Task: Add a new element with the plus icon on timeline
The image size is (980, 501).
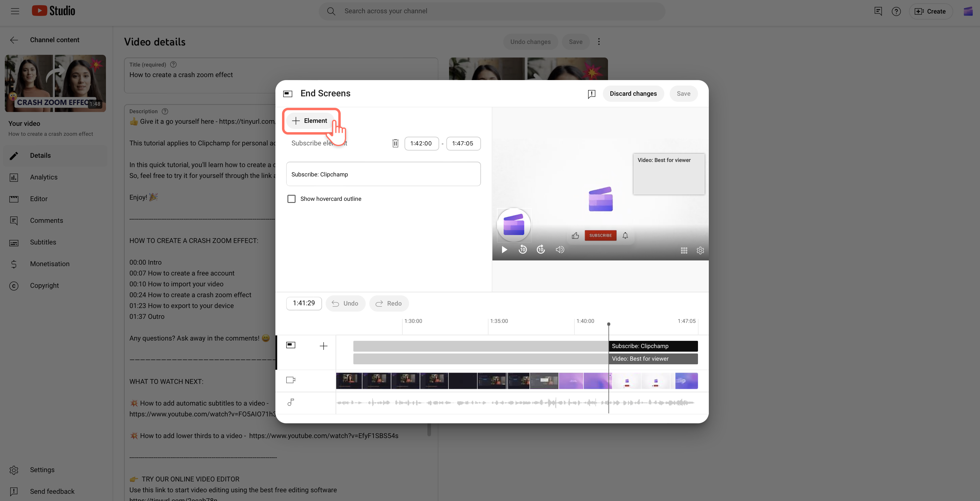Action: [x=323, y=346]
